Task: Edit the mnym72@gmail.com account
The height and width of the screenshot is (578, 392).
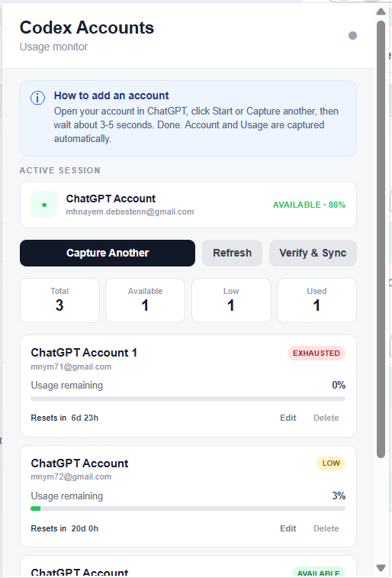Action: pos(288,528)
